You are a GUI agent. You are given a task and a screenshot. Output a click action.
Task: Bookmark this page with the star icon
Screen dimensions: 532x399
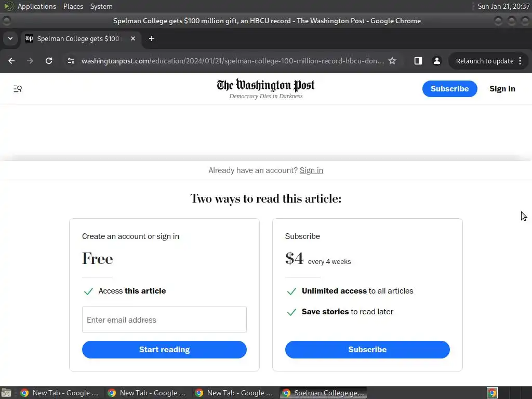pos(392,61)
